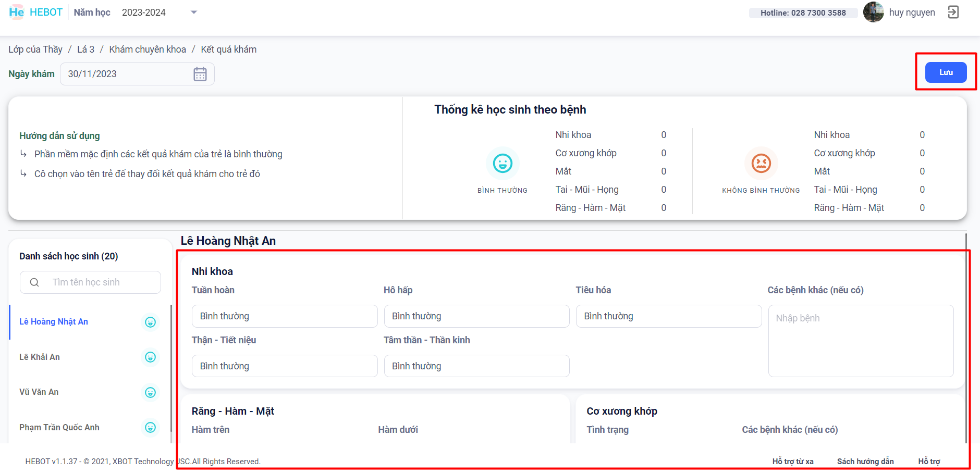
Task: Select student Lê Khải An in list
Action: pyautogui.click(x=40, y=357)
